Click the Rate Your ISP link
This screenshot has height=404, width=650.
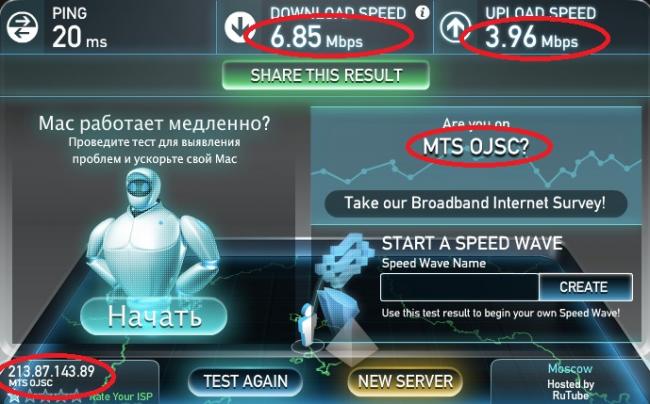[x=121, y=397]
